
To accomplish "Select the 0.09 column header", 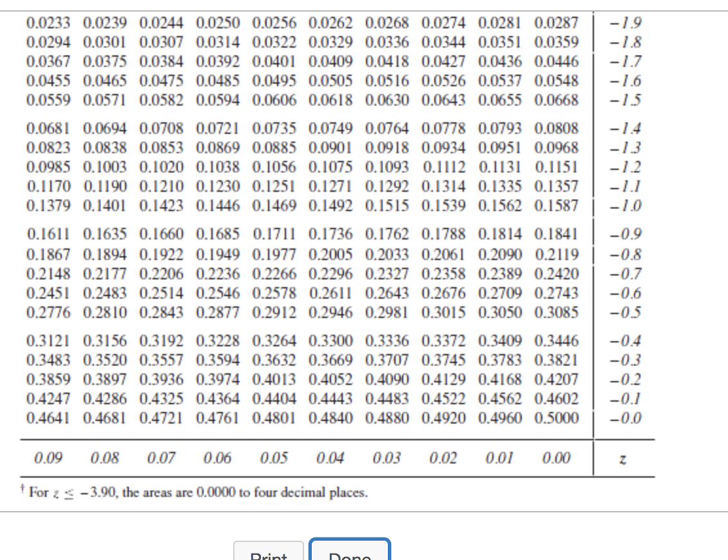I will coord(50,458).
